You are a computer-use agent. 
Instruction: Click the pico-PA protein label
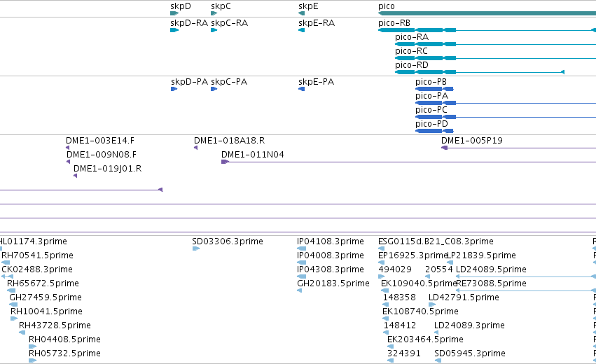(431, 96)
